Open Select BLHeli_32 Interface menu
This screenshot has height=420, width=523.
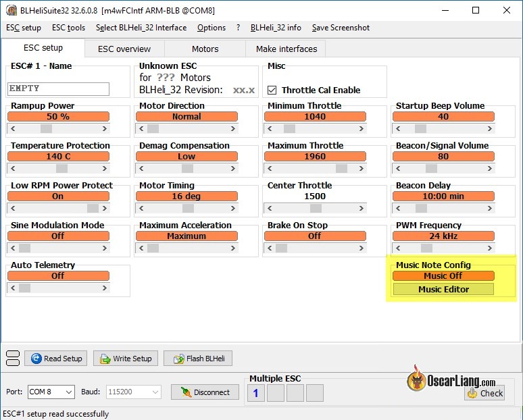click(x=141, y=28)
